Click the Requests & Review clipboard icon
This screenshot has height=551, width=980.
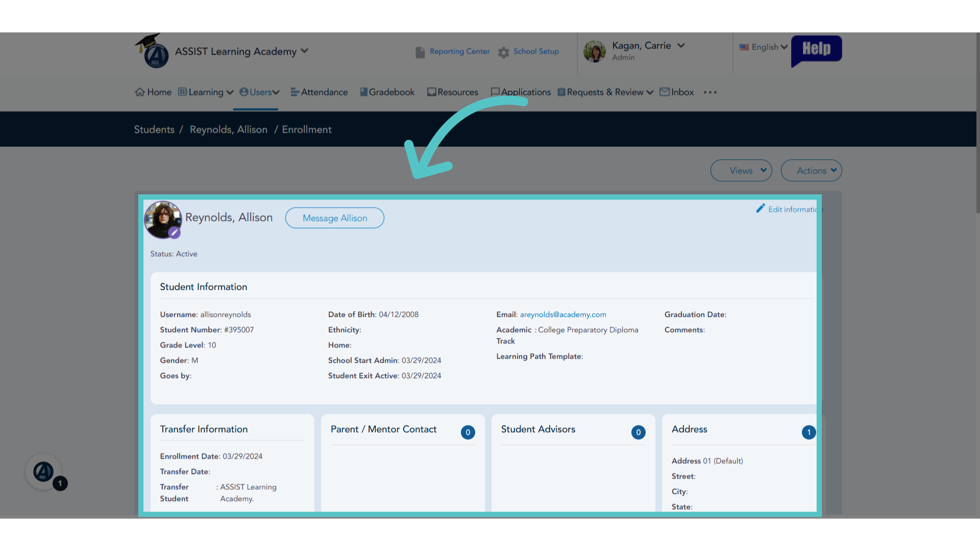coord(561,92)
